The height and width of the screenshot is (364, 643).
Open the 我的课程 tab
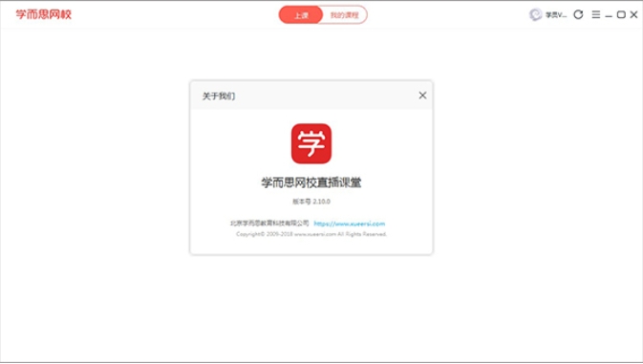(x=345, y=15)
